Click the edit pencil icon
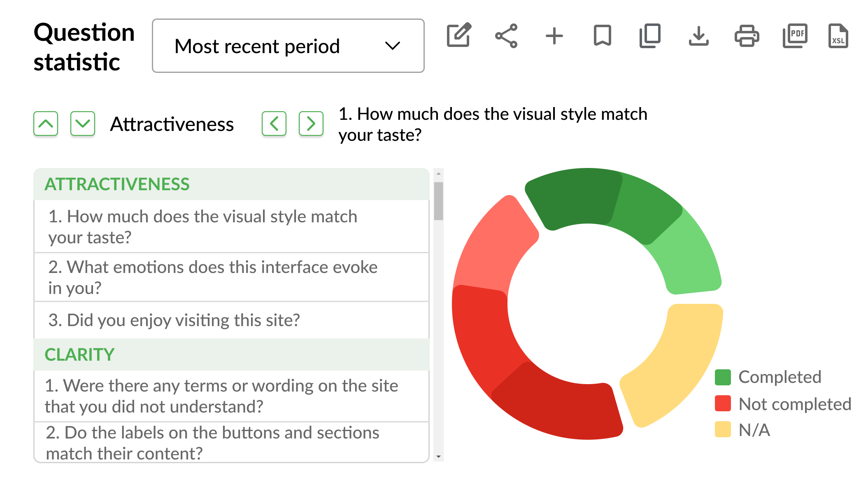Viewport: 868px width, 478px height. (458, 35)
